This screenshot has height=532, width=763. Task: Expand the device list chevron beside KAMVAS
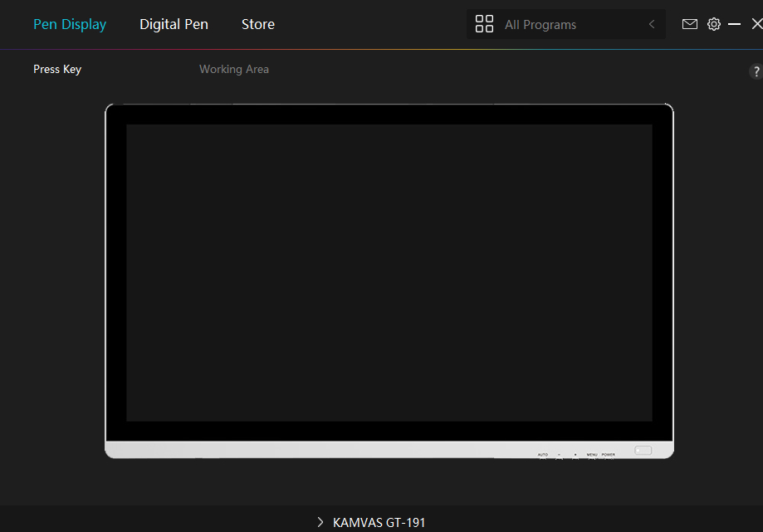pos(320,522)
